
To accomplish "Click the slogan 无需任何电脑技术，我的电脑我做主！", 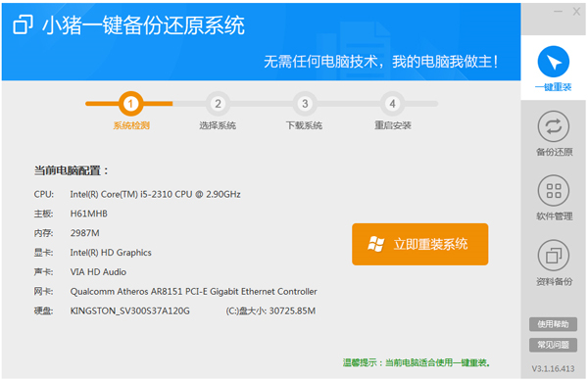I will pyautogui.click(x=381, y=62).
